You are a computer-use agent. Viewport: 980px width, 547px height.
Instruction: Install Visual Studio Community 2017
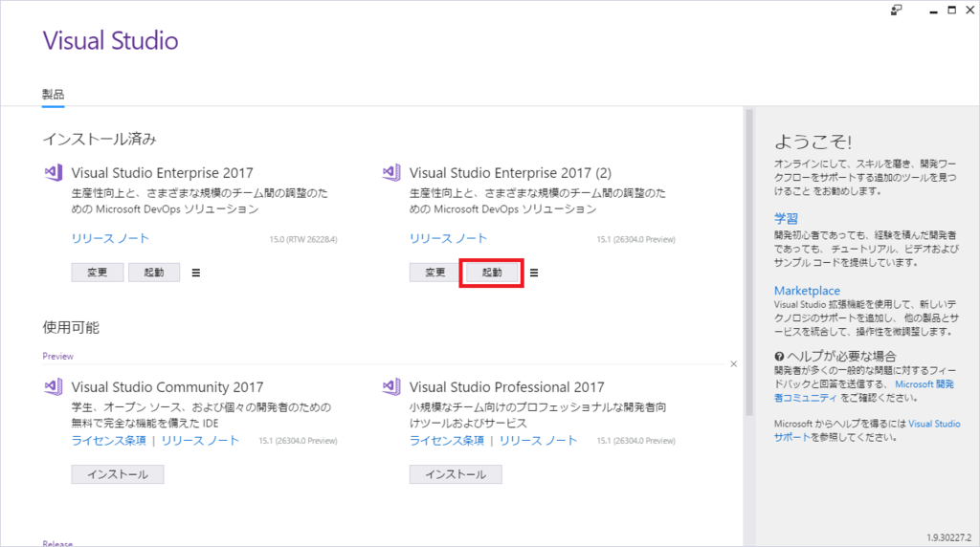(x=118, y=474)
